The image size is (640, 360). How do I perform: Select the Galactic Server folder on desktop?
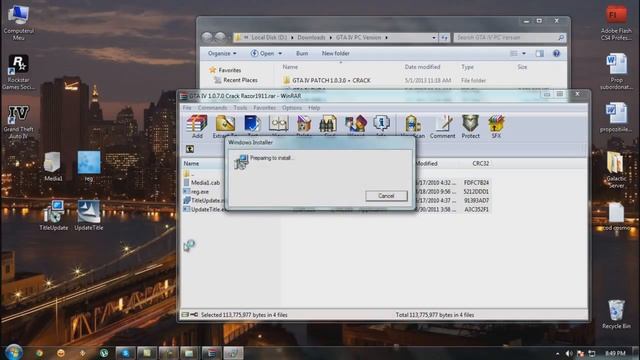(x=616, y=170)
